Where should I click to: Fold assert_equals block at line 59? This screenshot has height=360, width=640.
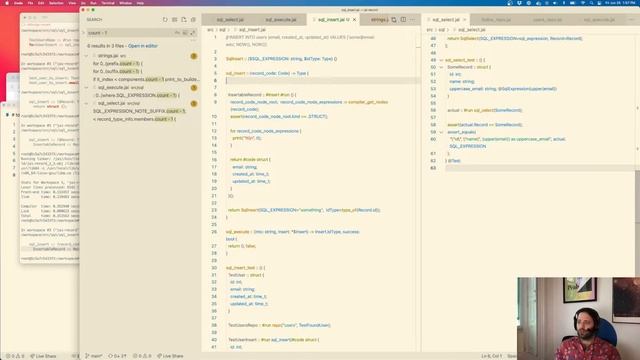point(441,132)
